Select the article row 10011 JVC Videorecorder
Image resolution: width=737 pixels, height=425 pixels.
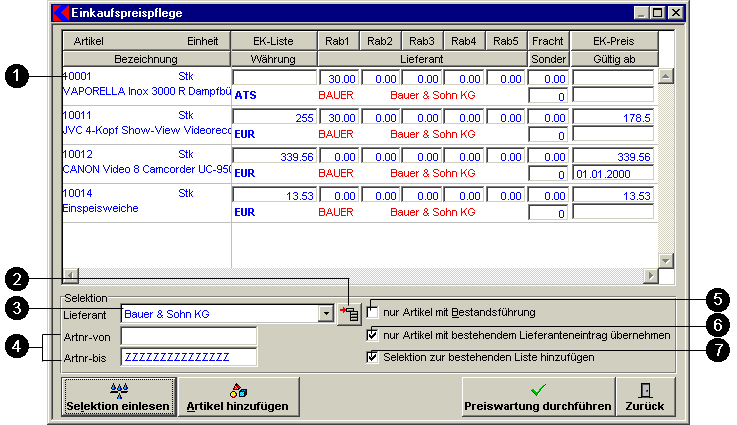point(146,123)
